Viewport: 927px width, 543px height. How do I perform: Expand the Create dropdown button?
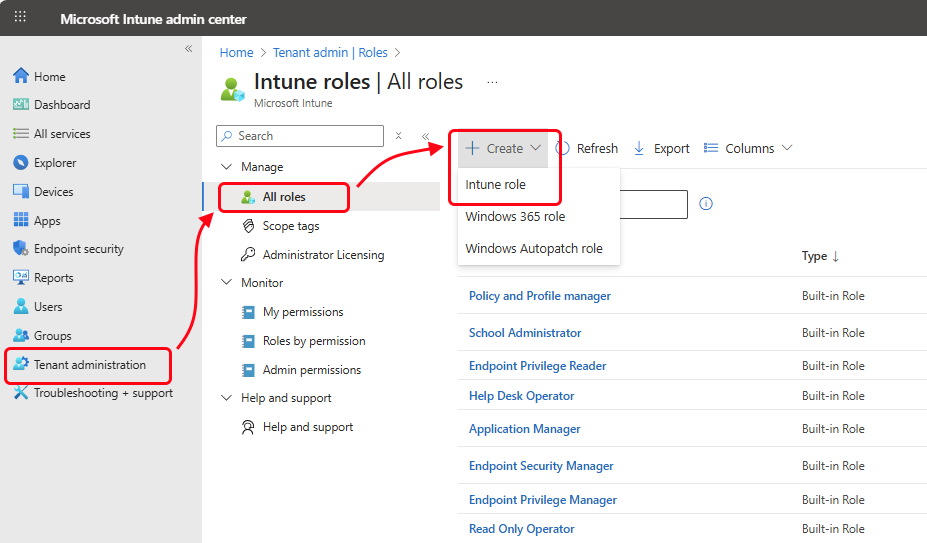coord(504,148)
